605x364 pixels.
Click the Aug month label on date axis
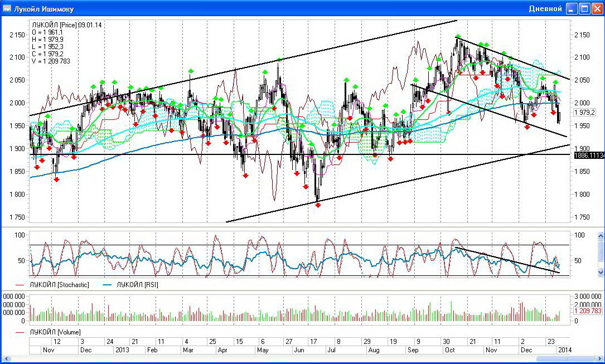[374, 350]
